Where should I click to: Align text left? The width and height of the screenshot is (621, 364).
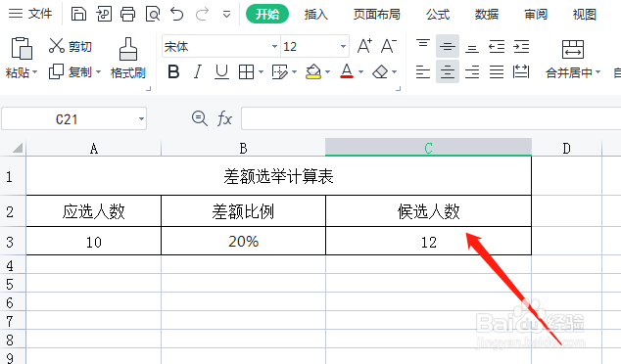click(x=423, y=72)
